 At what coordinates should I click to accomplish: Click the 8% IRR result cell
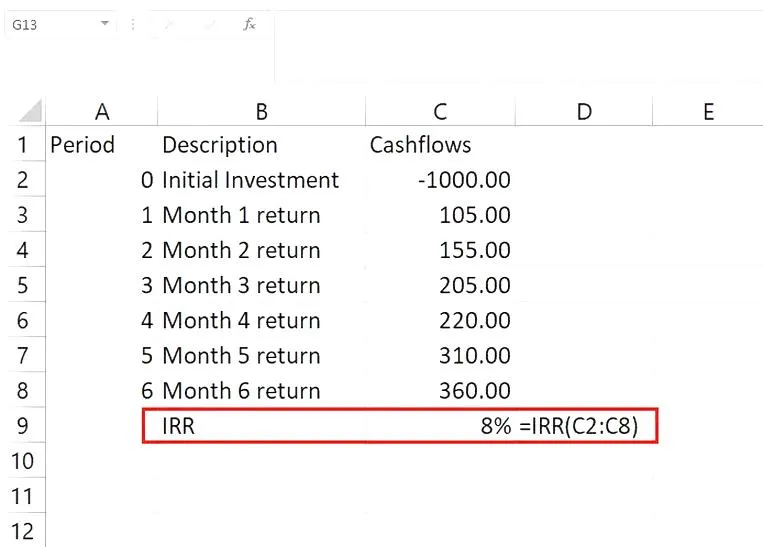tap(439, 426)
